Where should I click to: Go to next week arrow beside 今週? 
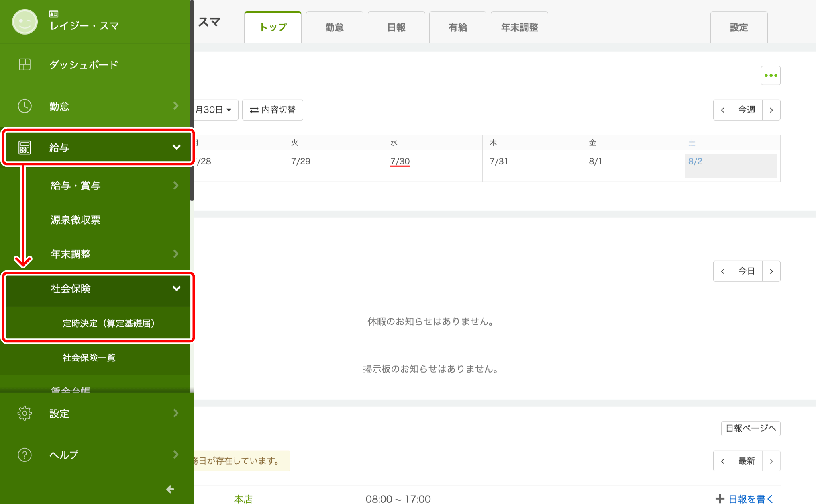point(771,110)
